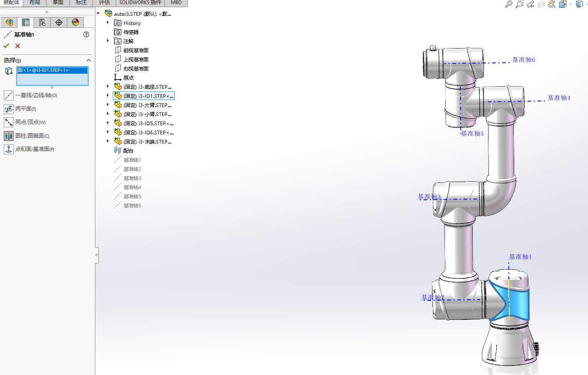This screenshot has width=588, height=375.
Task: Expand the i3-末端.STEP component
Action: [108, 141]
